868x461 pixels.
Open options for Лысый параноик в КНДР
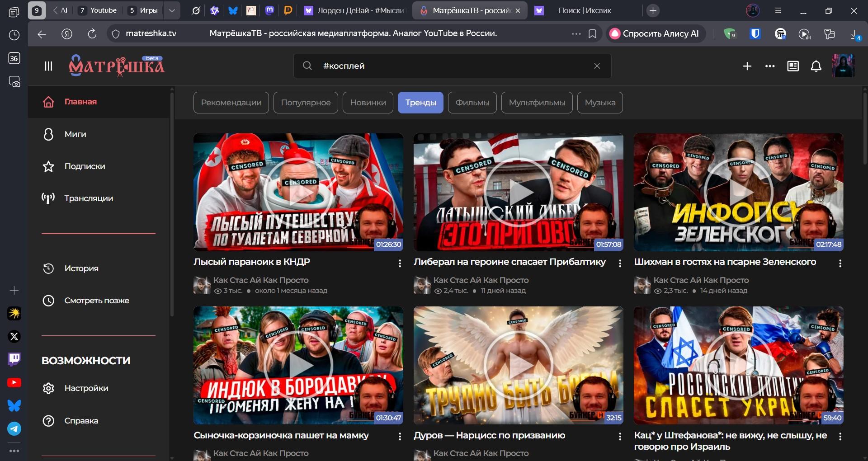point(400,263)
